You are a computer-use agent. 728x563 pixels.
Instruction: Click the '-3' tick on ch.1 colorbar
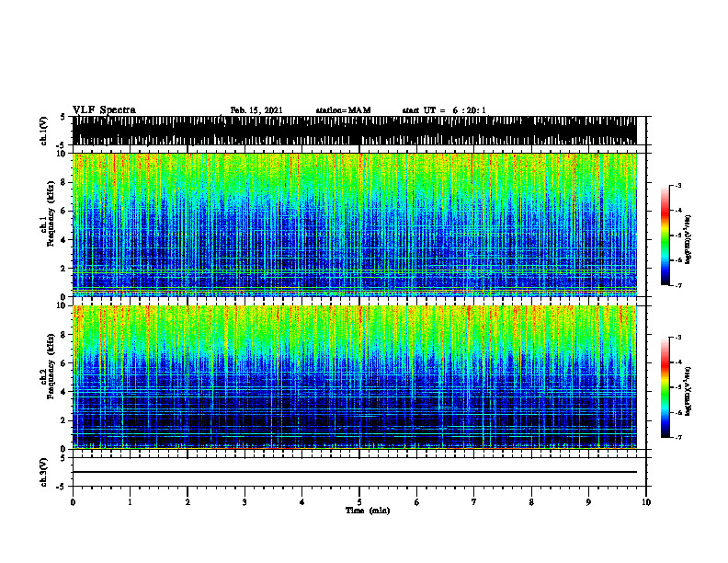coord(678,185)
